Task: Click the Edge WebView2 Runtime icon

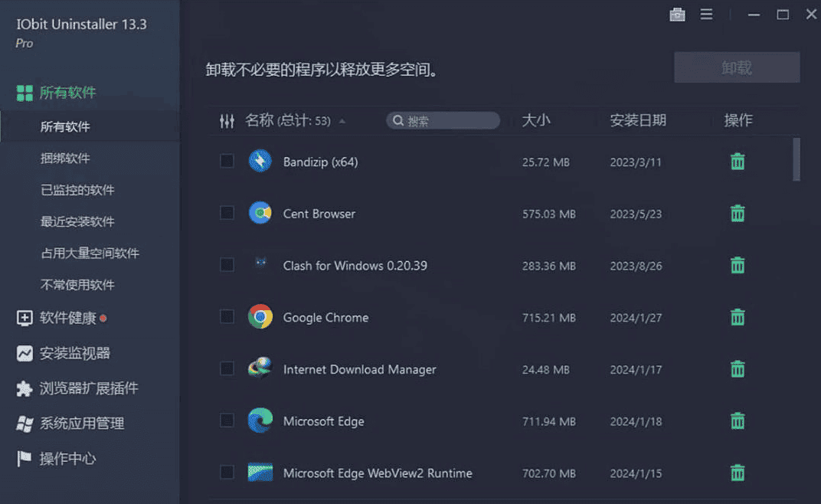Action: [260, 472]
